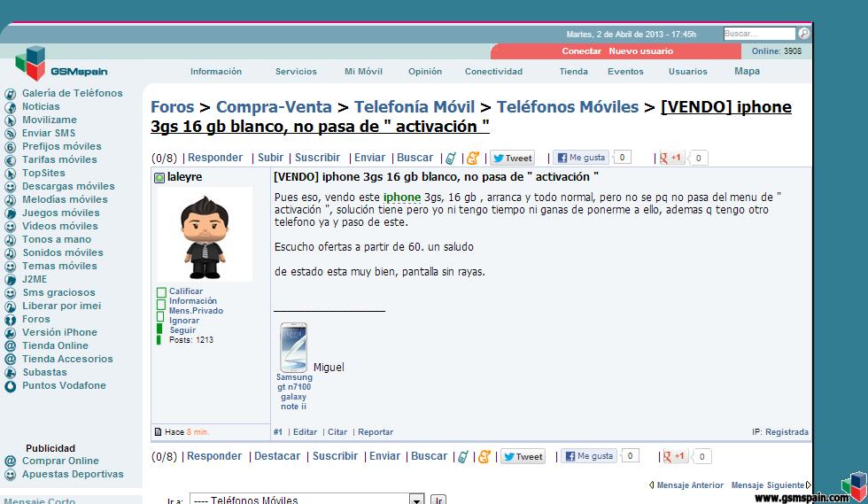Click the top Google +1 button
This screenshot has height=504, width=868.
click(x=672, y=158)
